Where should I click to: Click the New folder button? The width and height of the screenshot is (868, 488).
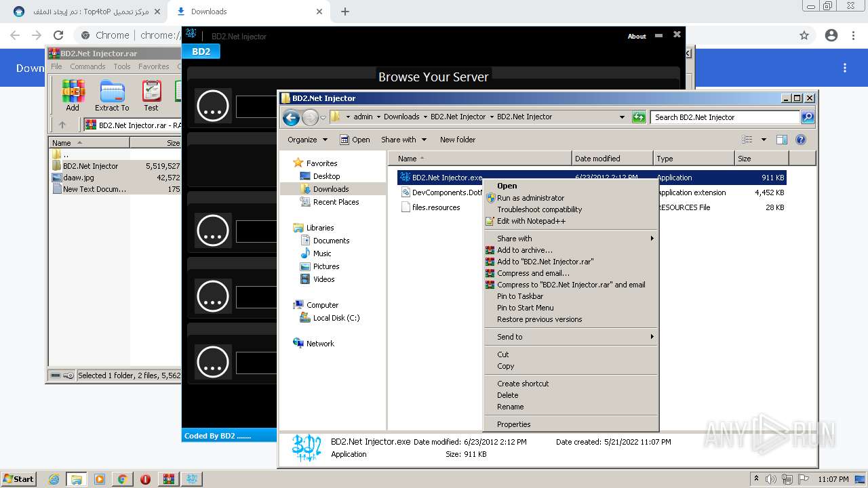[458, 140]
